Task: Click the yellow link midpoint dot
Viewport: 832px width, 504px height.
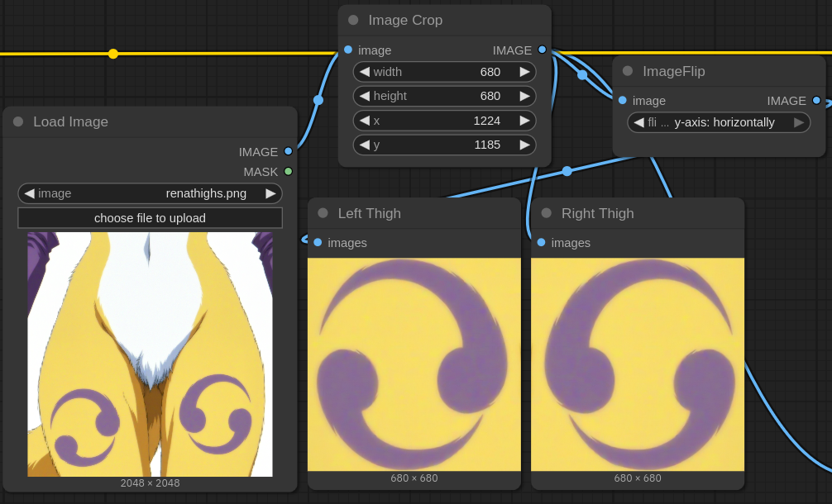Action: click(x=113, y=54)
